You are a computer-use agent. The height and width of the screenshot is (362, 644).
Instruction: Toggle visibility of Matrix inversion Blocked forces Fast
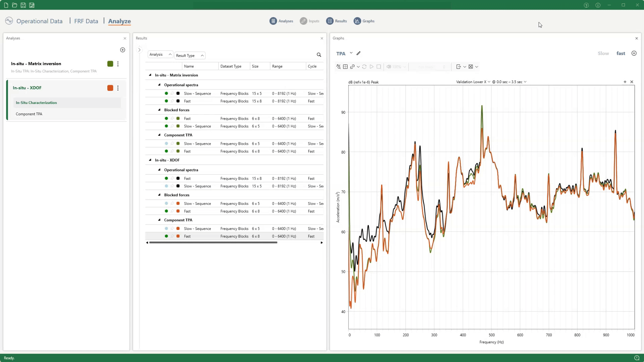[x=166, y=119]
